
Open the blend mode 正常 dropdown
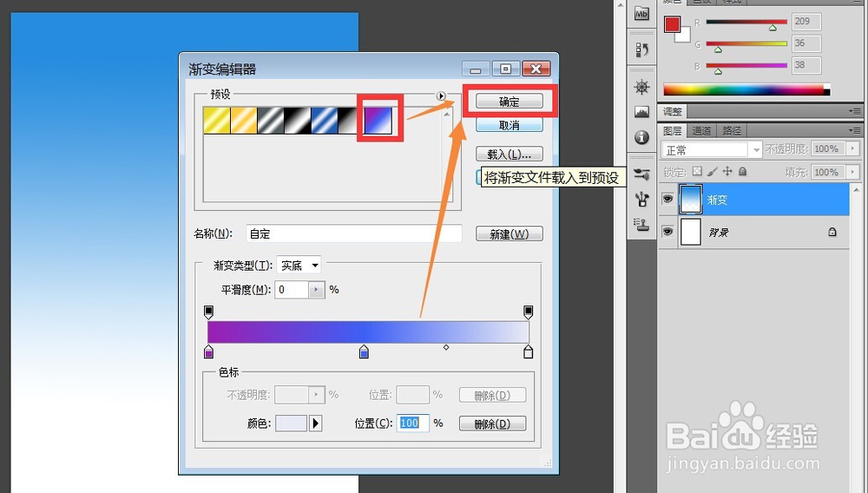coord(712,149)
